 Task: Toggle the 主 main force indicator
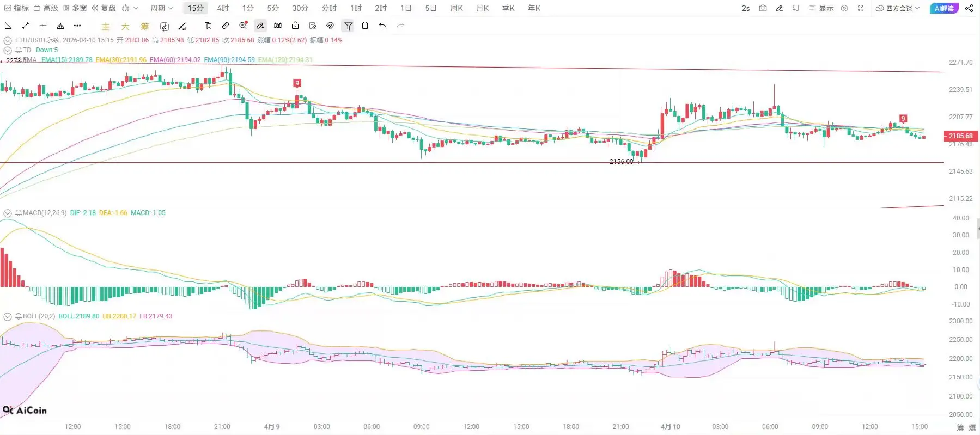106,26
